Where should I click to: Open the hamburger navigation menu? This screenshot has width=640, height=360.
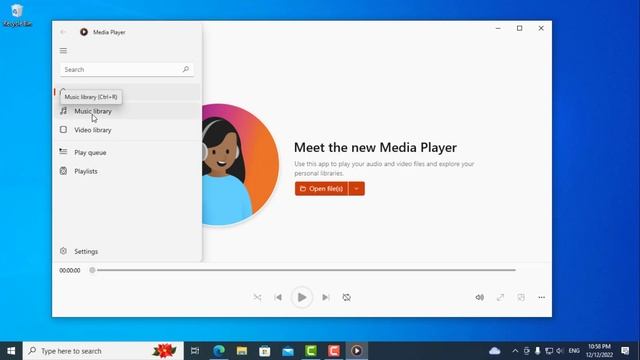63,51
